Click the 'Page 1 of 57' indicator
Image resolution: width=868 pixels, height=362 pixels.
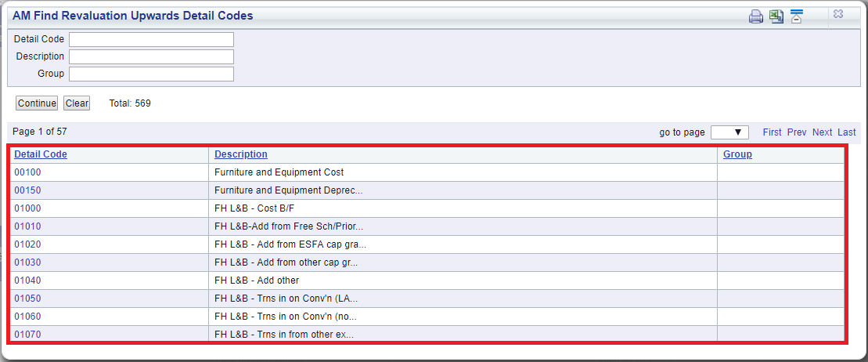(x=40, y=132)
